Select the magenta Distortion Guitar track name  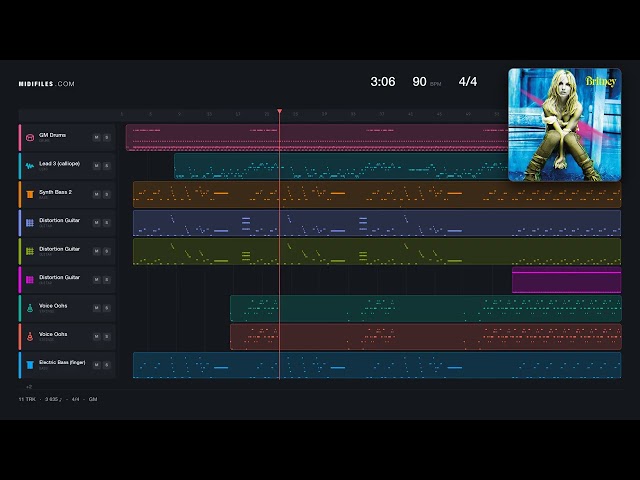coord(59,277)
